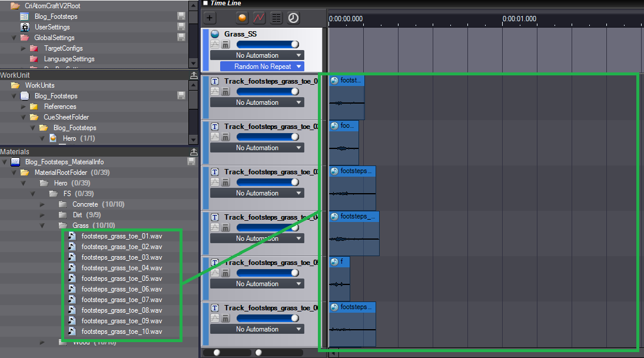Screen dimensions: 644x358
Task: Select footsteps_grass_toe_03.wav in Materials
Action: tap(122, 257)
